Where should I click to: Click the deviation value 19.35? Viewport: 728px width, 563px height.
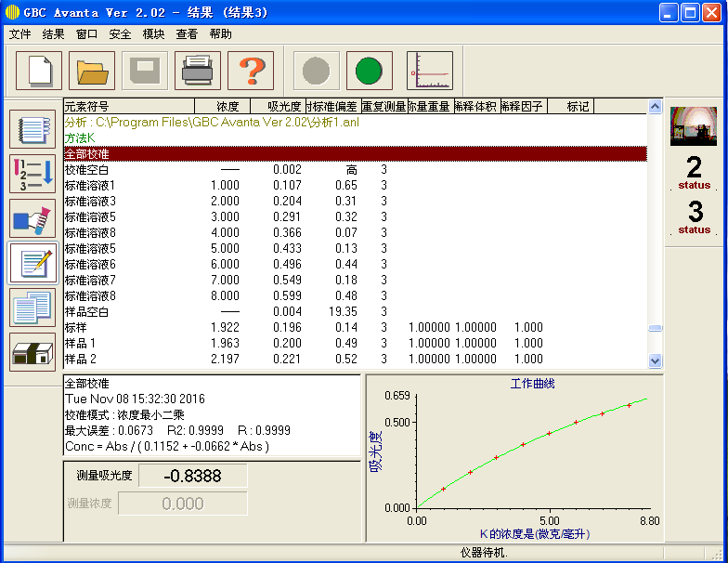pyautogui.click(x=343, y=312)
